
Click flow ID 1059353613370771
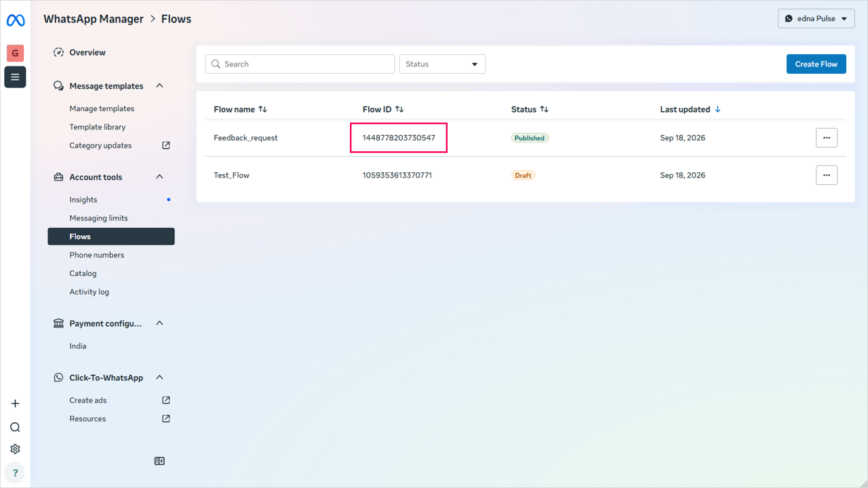pos(397,175)
